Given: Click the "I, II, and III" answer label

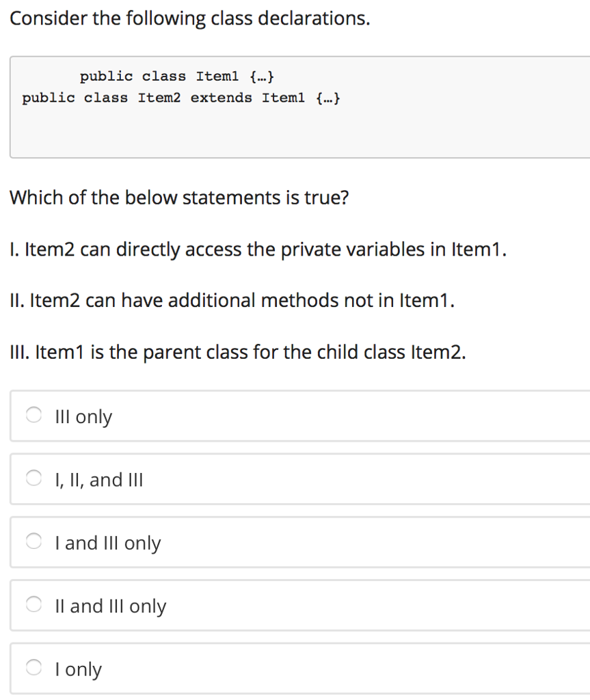Looking at the screenshot, I should (98, 480).
